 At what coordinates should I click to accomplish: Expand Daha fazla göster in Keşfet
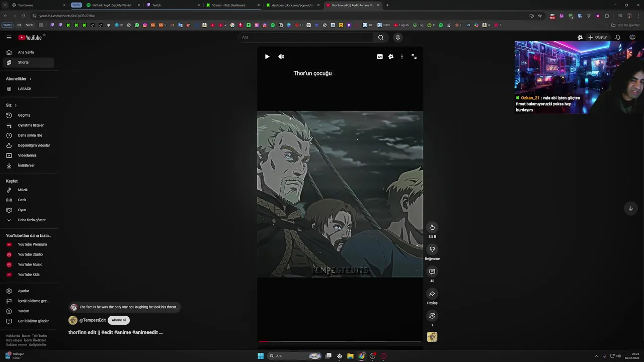29,220
